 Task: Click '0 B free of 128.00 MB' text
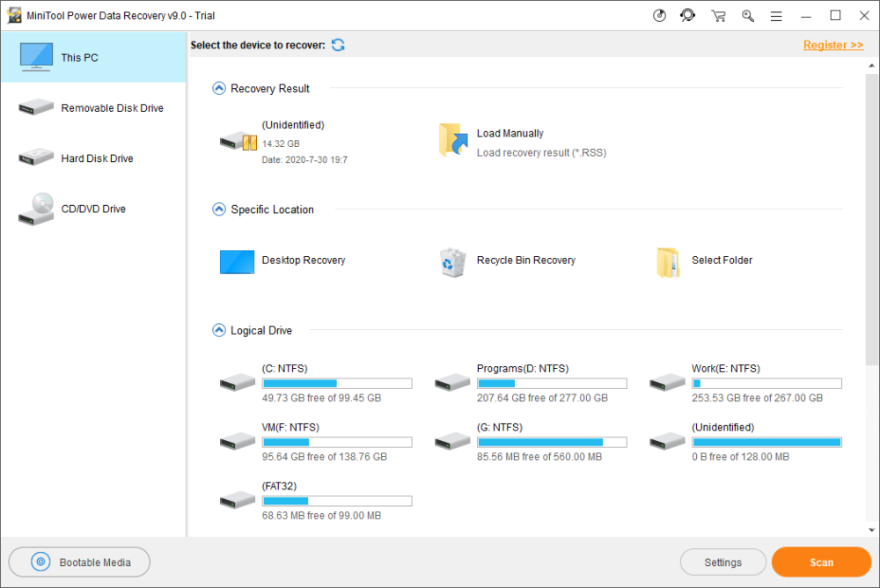pyautogui.click(x=740, y=457)
